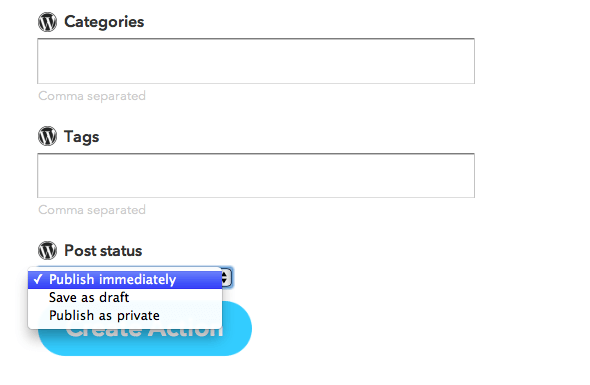
Task: Click the Categories heading label
Action: point(104,22)
